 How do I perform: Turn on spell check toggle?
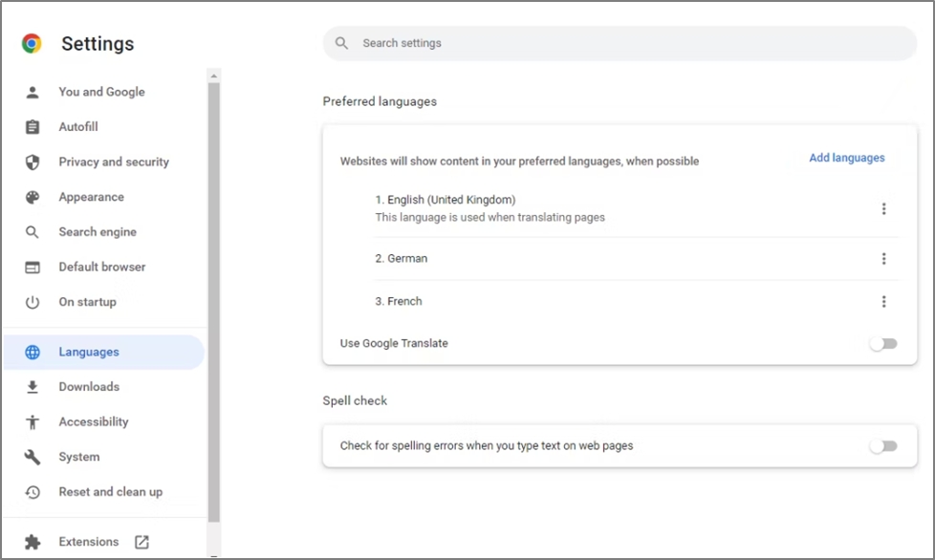882,446
